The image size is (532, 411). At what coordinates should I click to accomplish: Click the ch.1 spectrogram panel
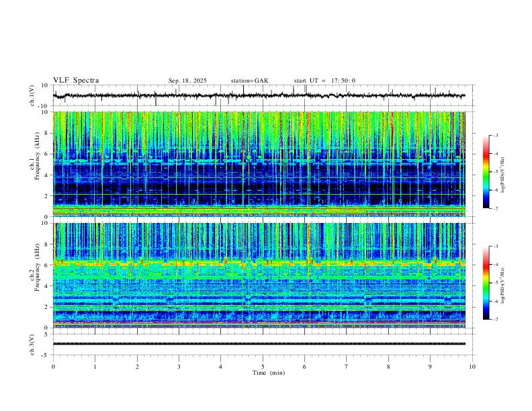pyautogui.click(x=259, y=164)
